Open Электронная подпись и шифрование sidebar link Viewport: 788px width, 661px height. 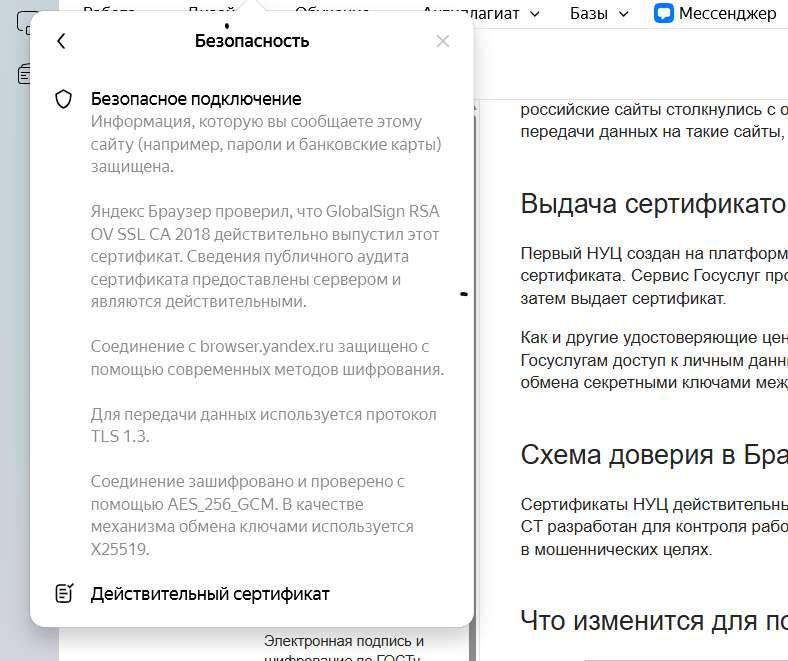344,650
